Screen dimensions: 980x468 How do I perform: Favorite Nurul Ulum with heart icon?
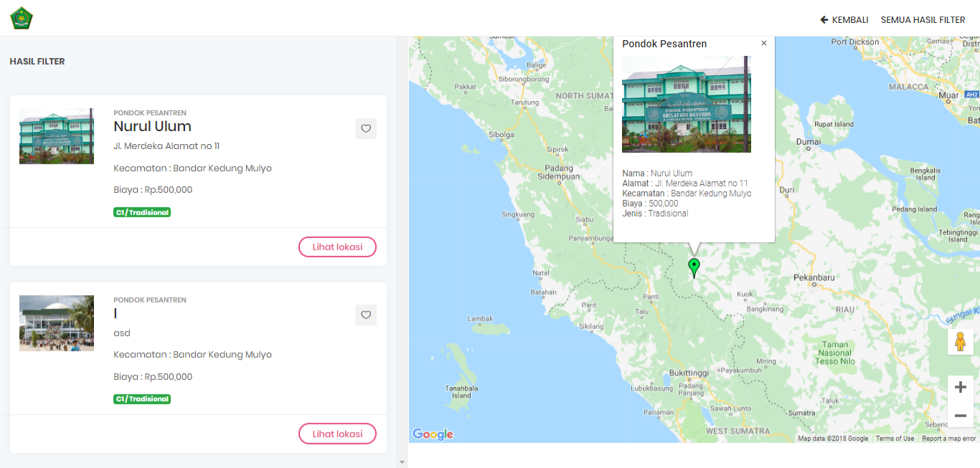pos(366,128)
